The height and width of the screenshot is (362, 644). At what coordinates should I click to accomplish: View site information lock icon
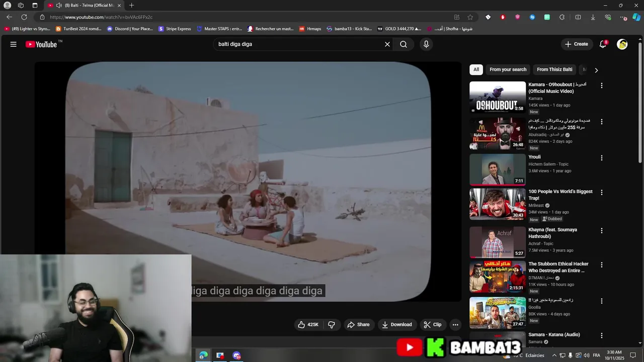pos(42,17)
